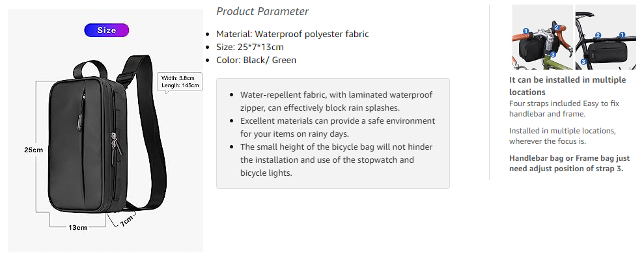
Task: Click the black sling bag size image
Action: coord(105,130)
